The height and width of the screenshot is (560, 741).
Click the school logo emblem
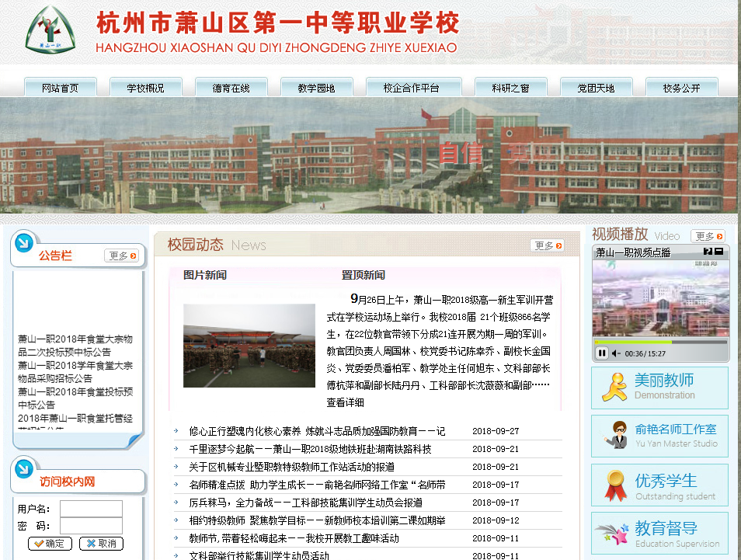point(50,30)
